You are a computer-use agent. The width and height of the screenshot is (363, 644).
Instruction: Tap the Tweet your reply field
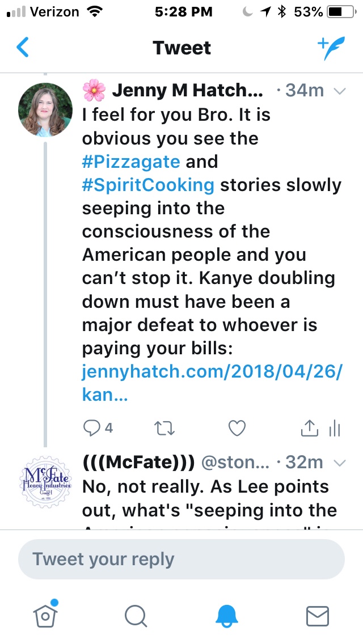[x=181, y=559]
